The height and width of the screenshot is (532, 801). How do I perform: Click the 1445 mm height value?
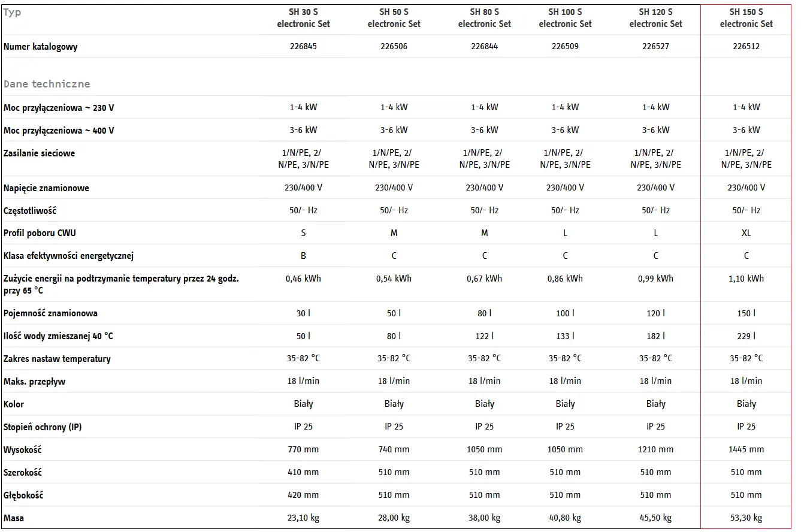click(746, 449)
